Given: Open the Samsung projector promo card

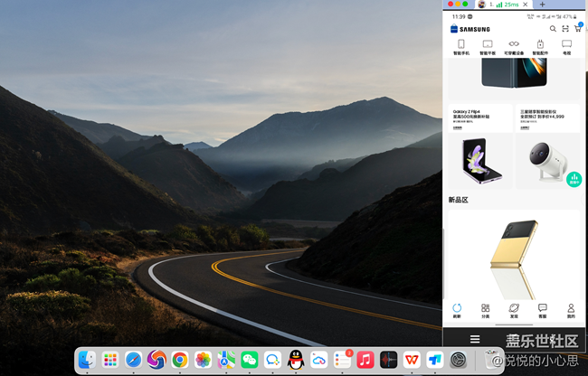Looking at the screenshot, I should [x=547, y=147].
